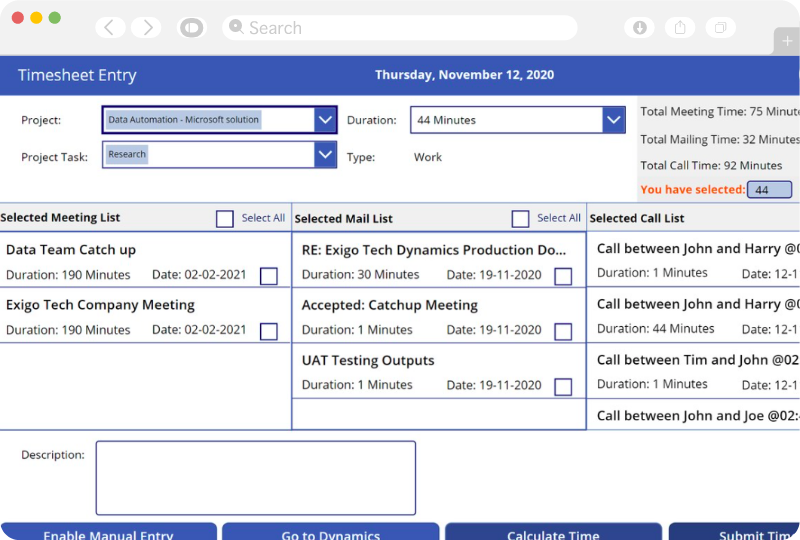Click the Total Mailing Time: 32 Minutes text
800x540 pixels.
720,139
